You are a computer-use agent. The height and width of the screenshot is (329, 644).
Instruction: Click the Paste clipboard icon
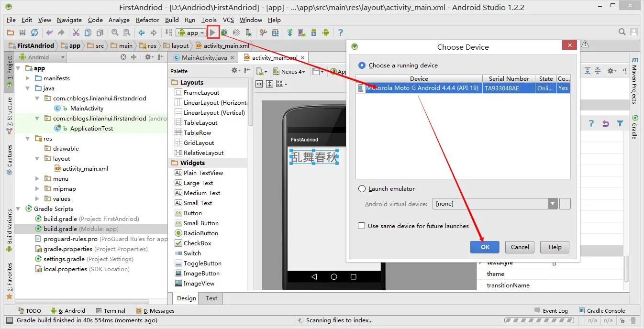(x=100, y=33)
